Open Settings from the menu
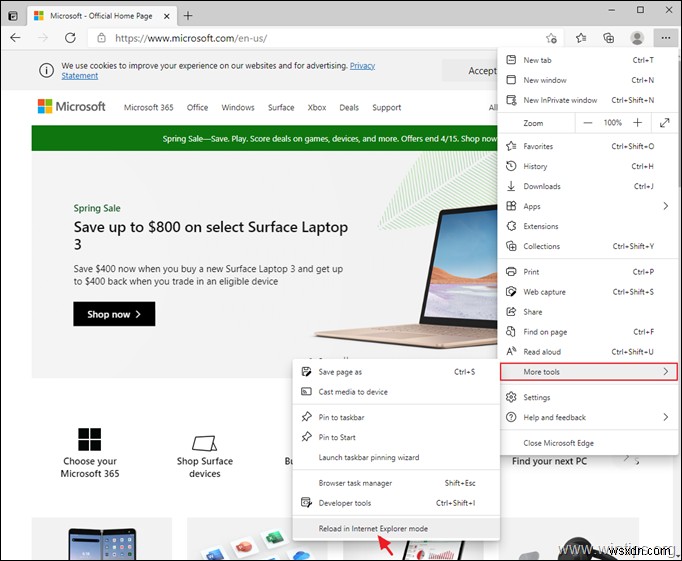 click(x=588, y=397)
